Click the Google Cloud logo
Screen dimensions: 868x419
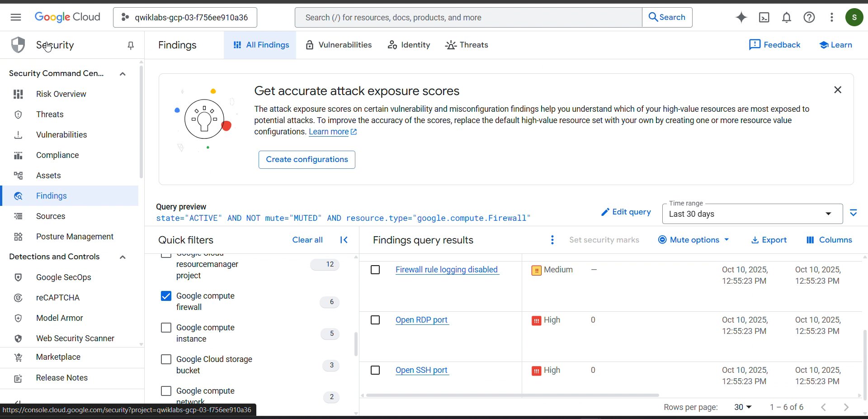[x=67, y=17]
